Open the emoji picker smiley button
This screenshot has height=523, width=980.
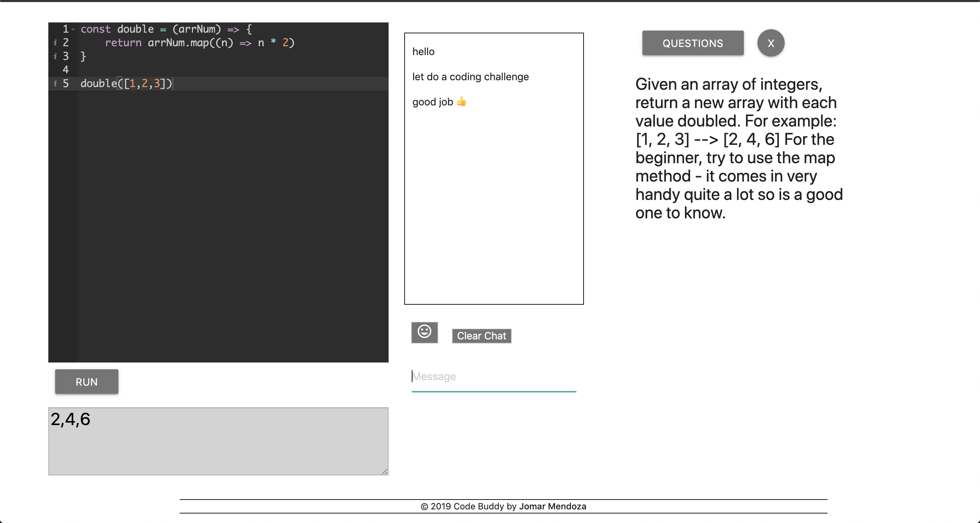pos(424,332)
